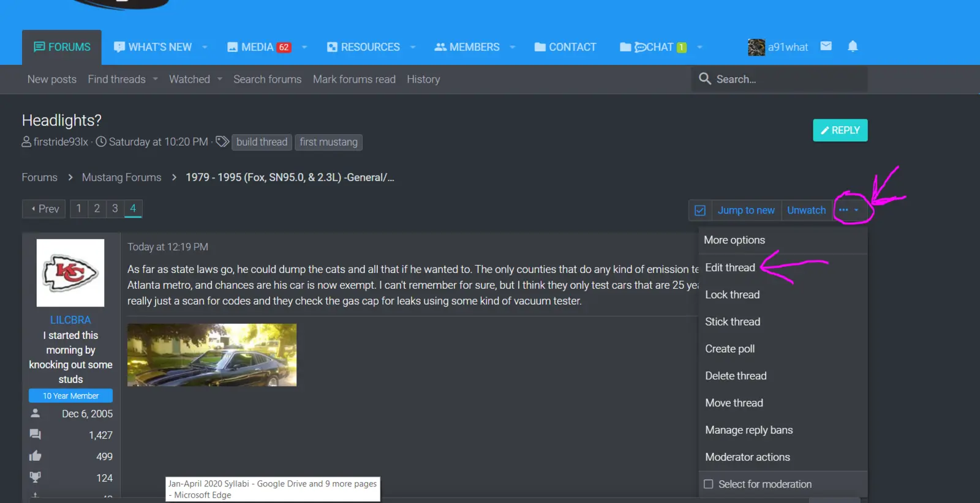980x503 pixels.
Task: Open the Contact tab
Action: (565, 47)
